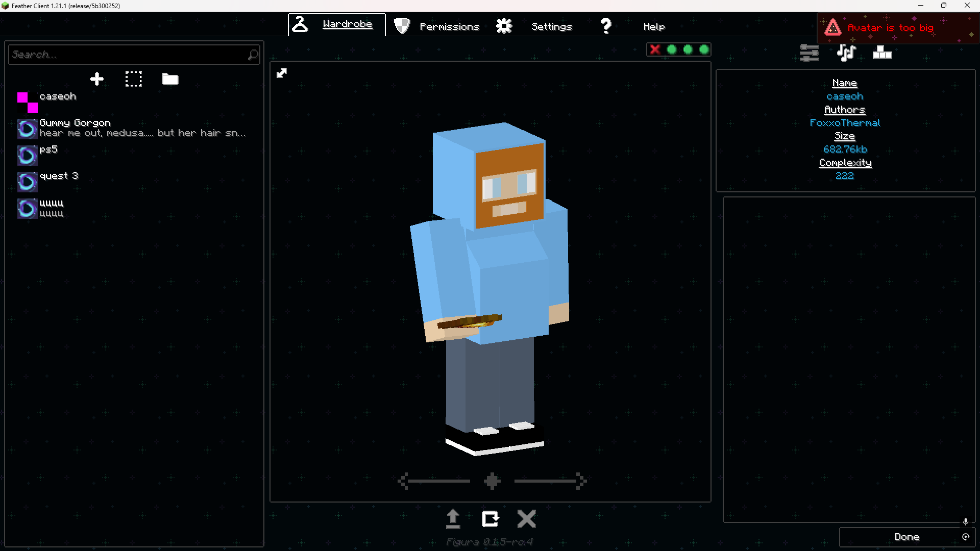This screenshot has height=551, width=980.
Task: Open avatar settings sliders icon
Action: 809,53
